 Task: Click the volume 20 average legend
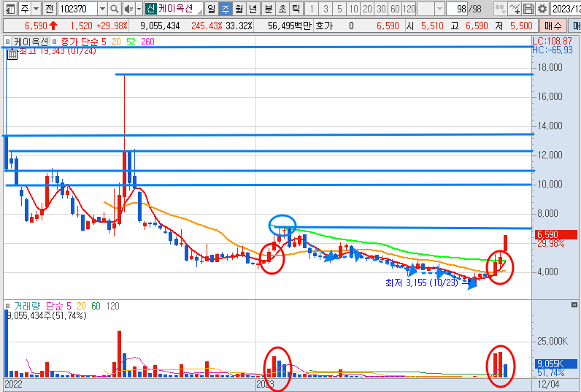click(x=81, y=306)
